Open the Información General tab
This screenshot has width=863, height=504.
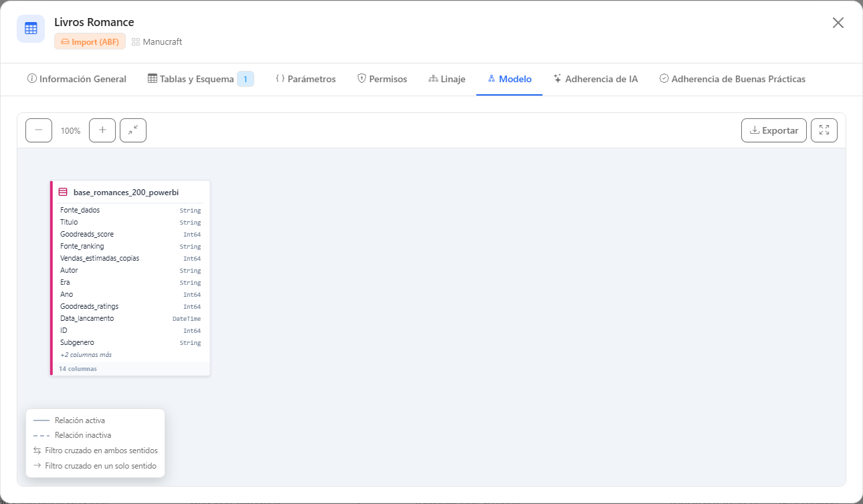pyautogui.click(x=77, y=79)
